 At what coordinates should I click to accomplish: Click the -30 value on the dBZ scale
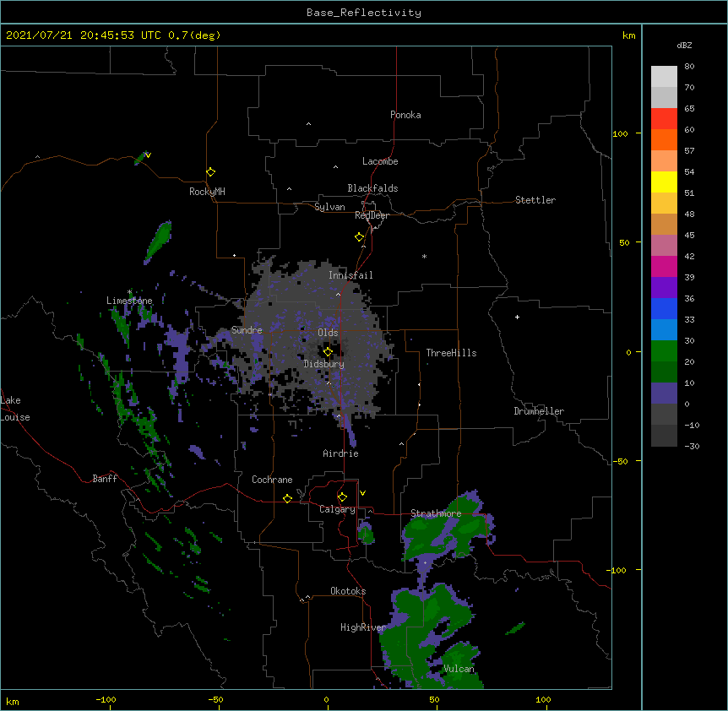[x=692, y=446]
